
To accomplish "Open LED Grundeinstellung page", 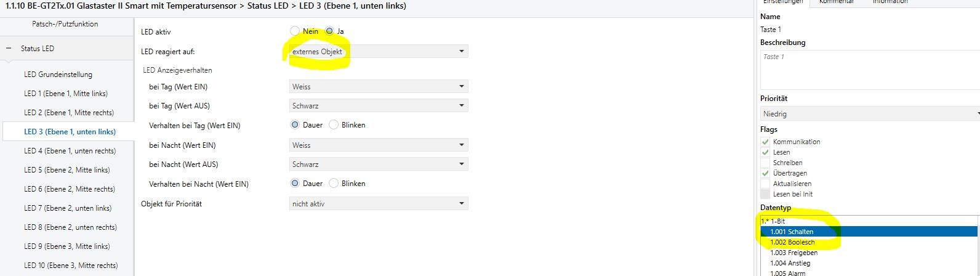I will pos(58,75).
